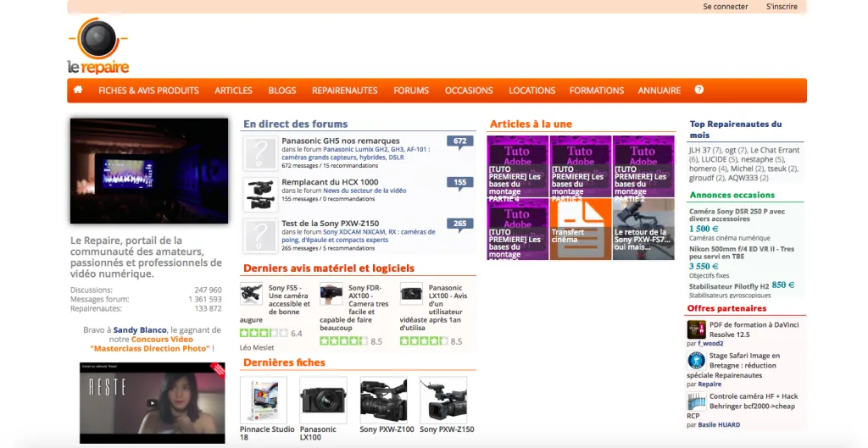Click author f_wood2 link
Viewport: 868px width, 448px height.
(710, 344)
